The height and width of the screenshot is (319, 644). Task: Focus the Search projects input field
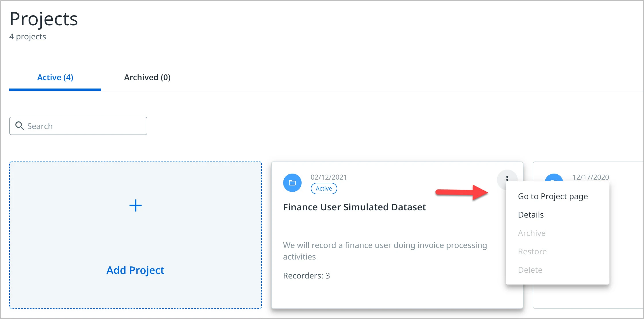tap(78, 126)
